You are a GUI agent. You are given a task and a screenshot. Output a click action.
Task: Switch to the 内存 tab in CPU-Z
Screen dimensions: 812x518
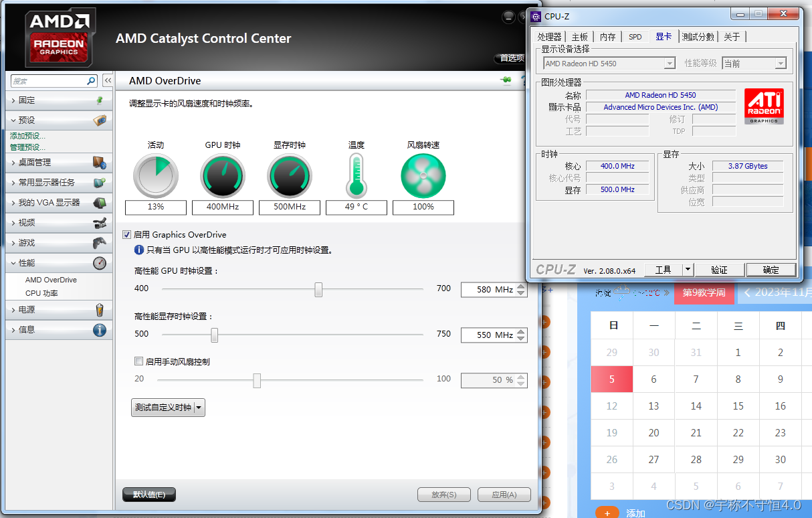click(x=607, y=37)
